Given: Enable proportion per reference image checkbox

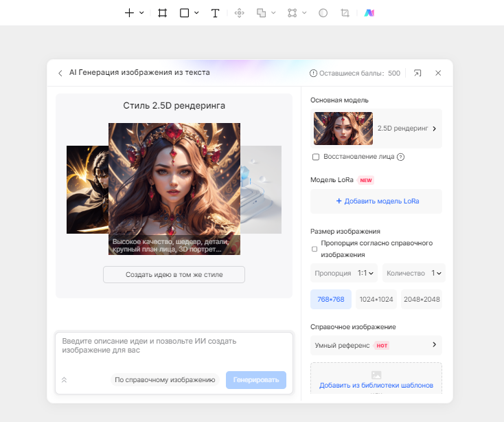Looking at the screenshot, I should (x=314, y=249).
